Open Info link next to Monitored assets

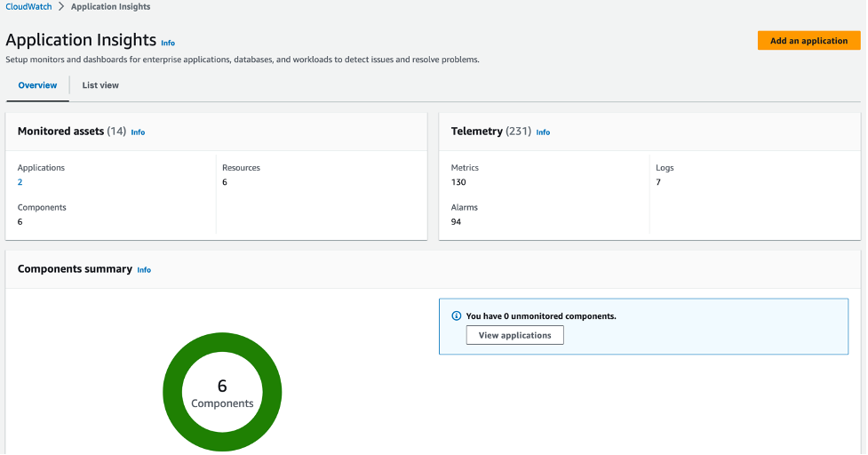[x=138, y=132]
